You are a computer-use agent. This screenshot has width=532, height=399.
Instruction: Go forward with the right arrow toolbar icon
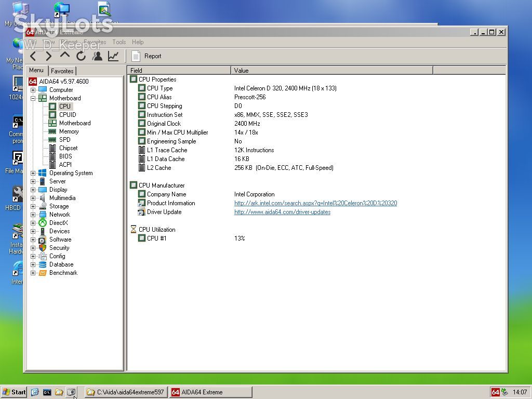tap(49, 56)
